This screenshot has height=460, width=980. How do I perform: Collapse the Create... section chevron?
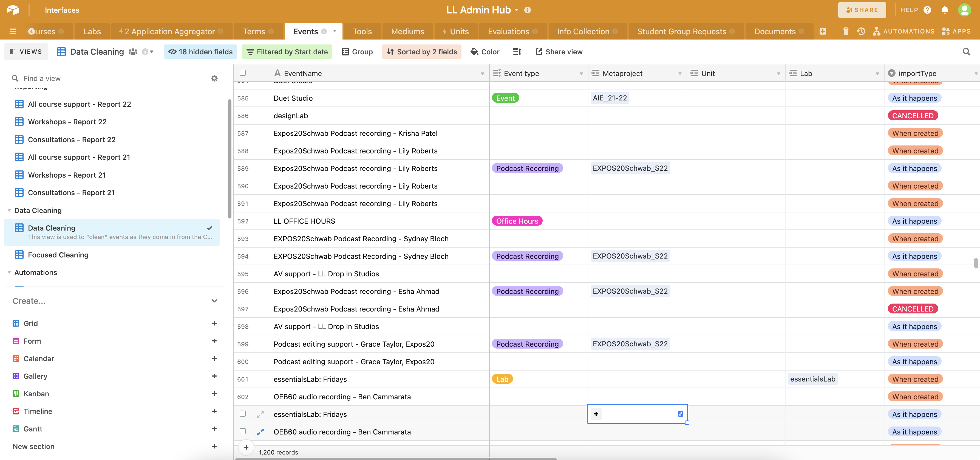(x=214, y=301)
